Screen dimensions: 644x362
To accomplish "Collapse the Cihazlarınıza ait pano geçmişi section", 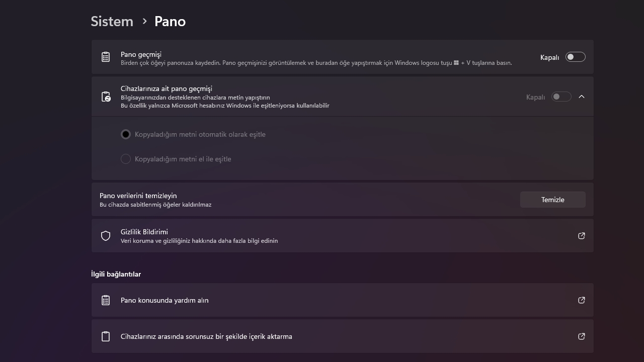I will [582, 97].
